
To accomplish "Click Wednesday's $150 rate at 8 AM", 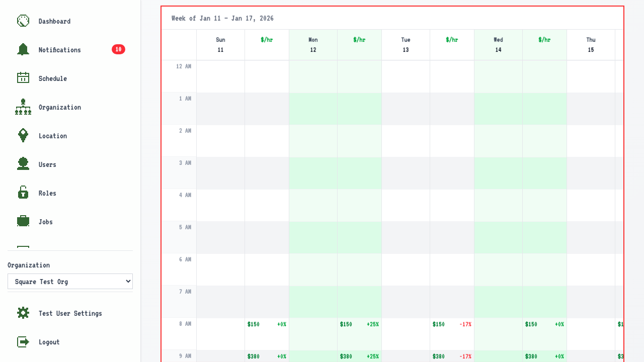I will [x=531, y=324].
